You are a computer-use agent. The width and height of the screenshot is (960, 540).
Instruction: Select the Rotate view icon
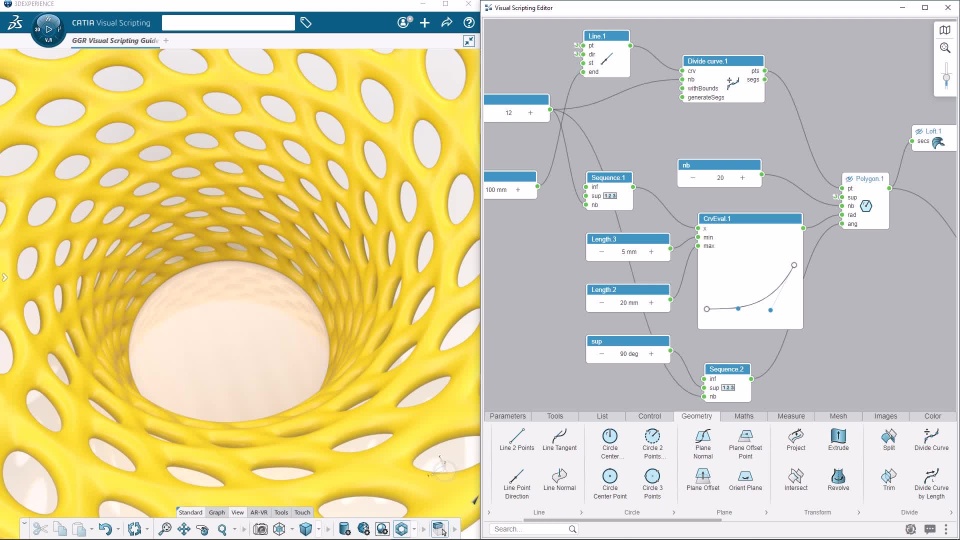(202, 528)
